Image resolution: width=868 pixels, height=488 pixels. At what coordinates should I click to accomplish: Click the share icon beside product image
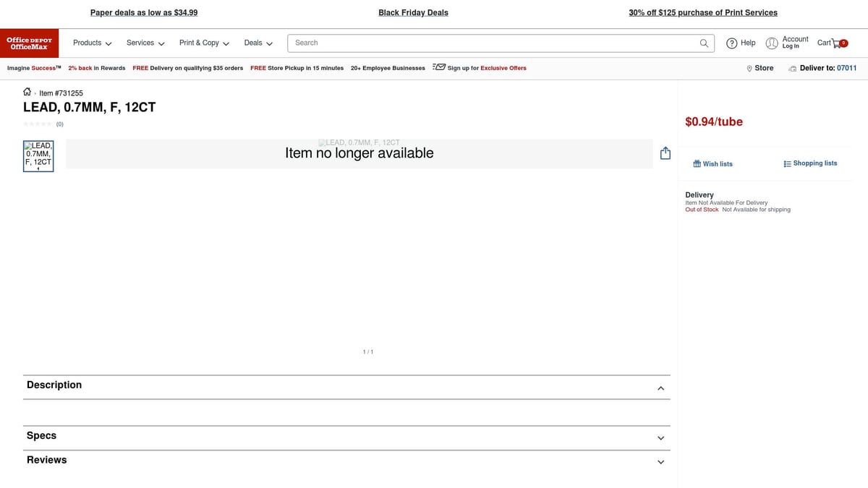665,153
